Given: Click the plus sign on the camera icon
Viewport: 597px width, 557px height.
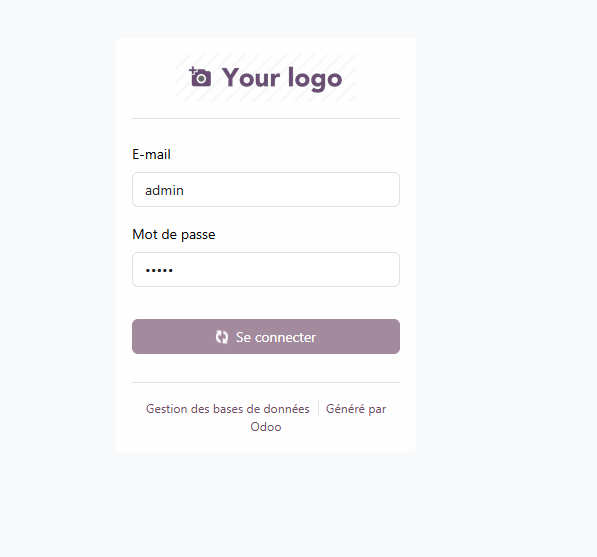Looking at the screenshot, I should pos(193,70).
